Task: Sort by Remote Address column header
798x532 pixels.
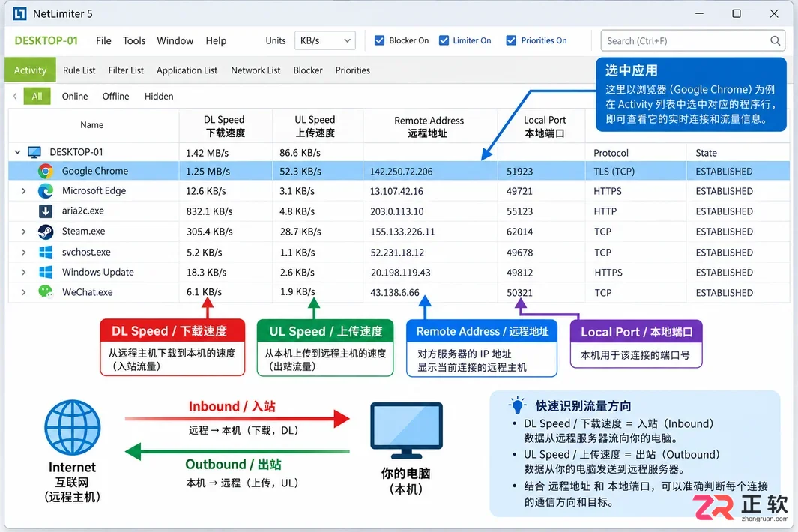Action: (x=429, y=127)
